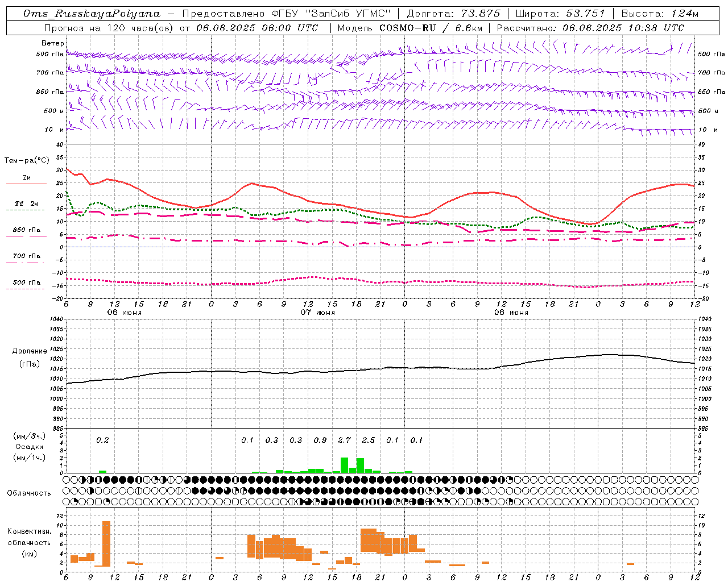Click the Рассчитано: 06.06.2025 10:38 UTC timestamp
Screen dimensions: 728x582
(x=590, y=28)
